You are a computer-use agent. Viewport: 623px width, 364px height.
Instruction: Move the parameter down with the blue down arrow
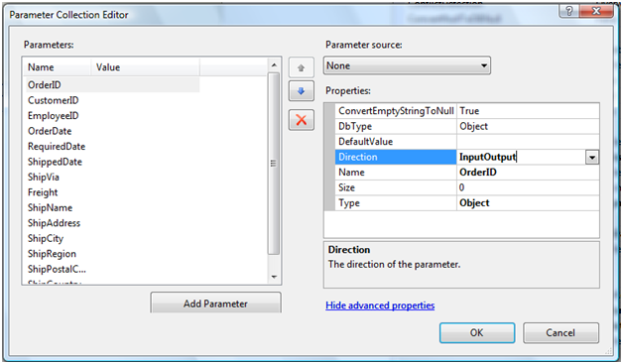coord(302,91)
